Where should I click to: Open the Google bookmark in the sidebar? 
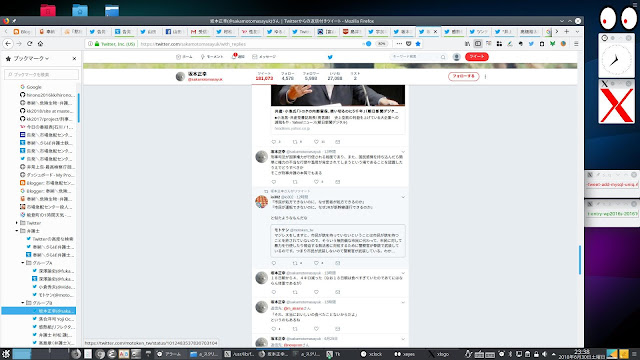pyautogui.click(x=33, y=87)
